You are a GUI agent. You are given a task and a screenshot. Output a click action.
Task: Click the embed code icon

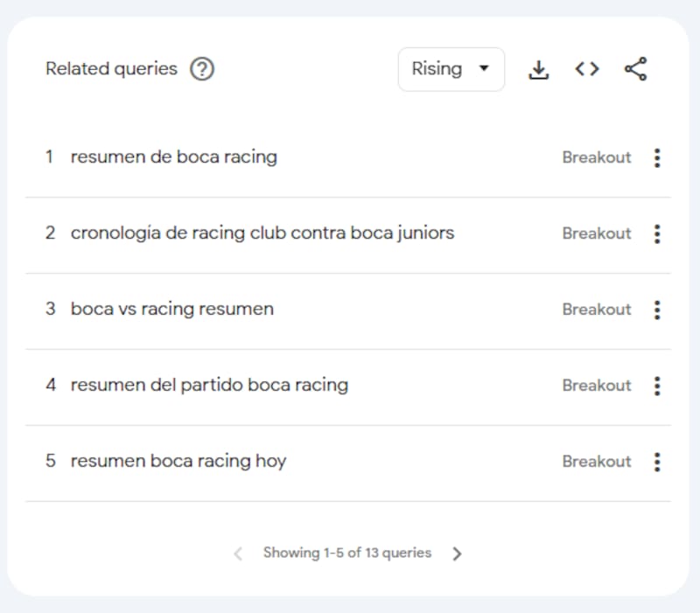(586, 69)
